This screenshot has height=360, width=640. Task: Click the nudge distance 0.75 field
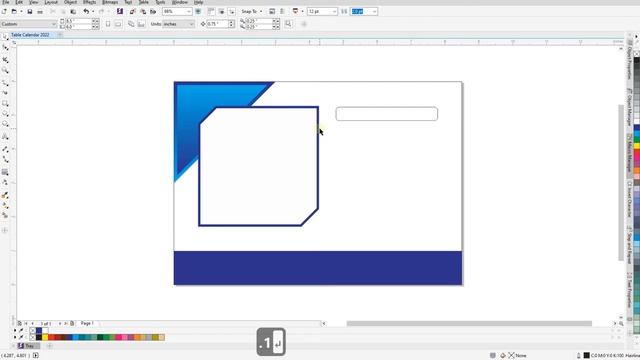218,24
